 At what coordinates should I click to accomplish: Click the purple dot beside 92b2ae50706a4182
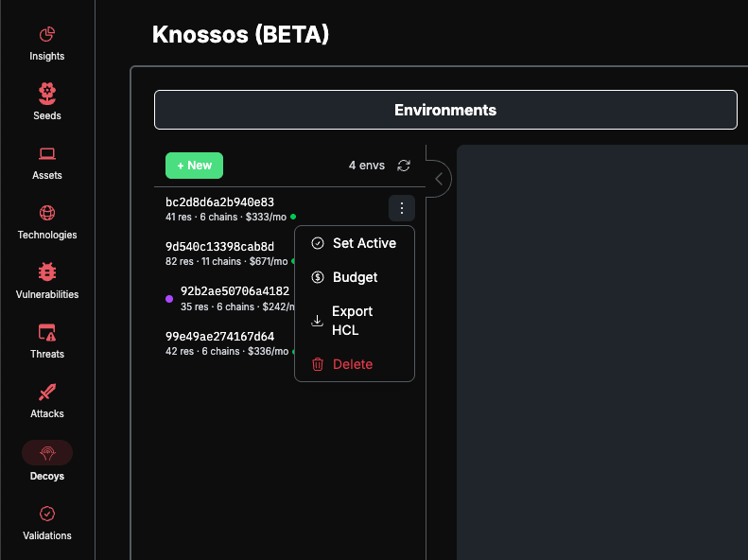(169, 299)
